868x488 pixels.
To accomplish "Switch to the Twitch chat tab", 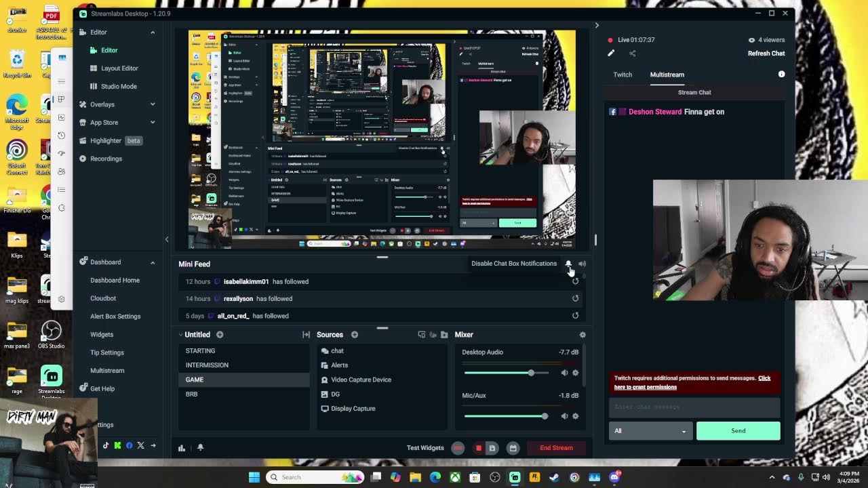I will pos(623,75).
